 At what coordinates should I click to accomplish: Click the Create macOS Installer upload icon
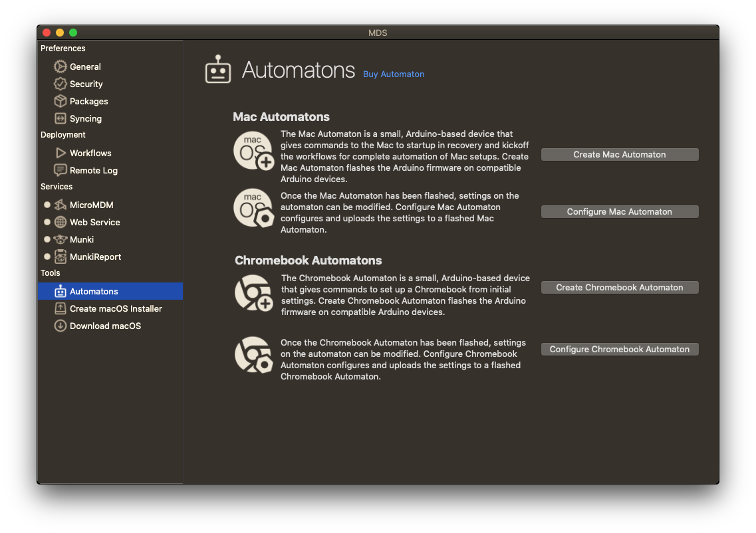click(61, 308)
